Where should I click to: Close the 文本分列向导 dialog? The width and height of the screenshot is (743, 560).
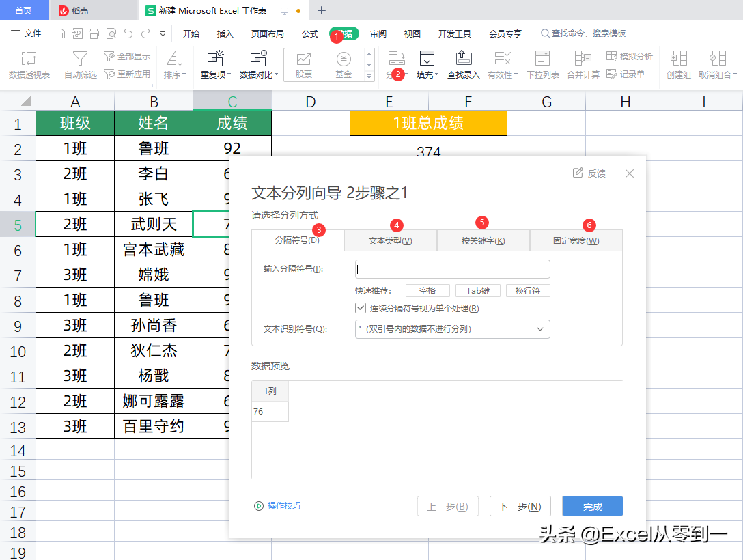point(629,173)
